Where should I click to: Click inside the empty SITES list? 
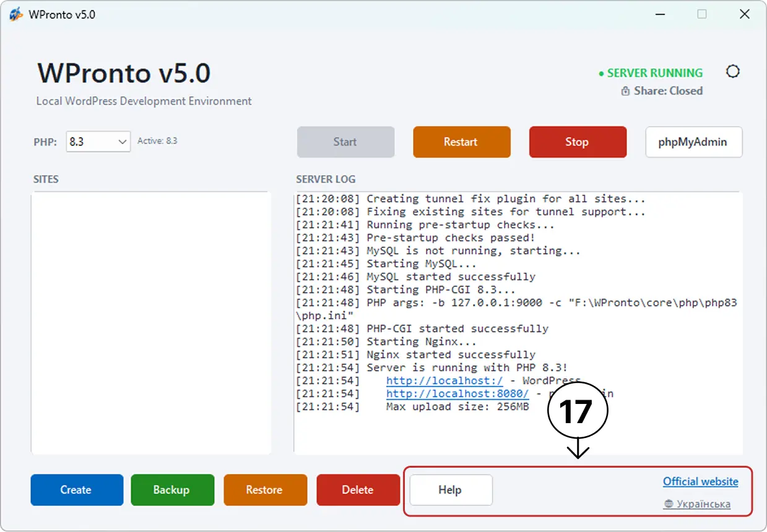[x=151, y=323]
